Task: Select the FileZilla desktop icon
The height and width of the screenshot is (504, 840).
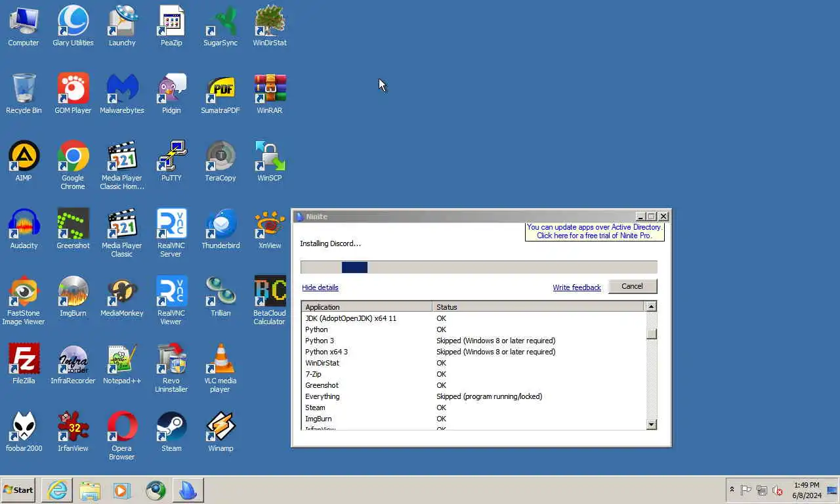Action: [24, 364]
